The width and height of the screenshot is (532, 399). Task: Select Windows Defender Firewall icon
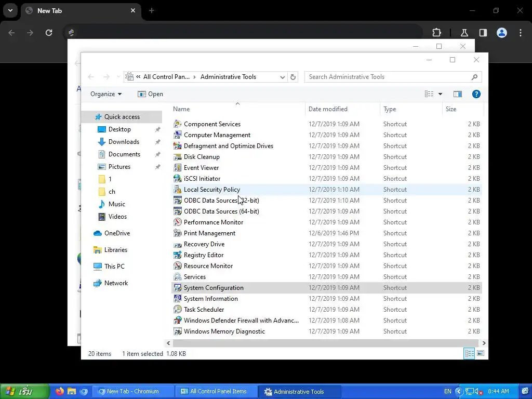(x=178, y=320)
